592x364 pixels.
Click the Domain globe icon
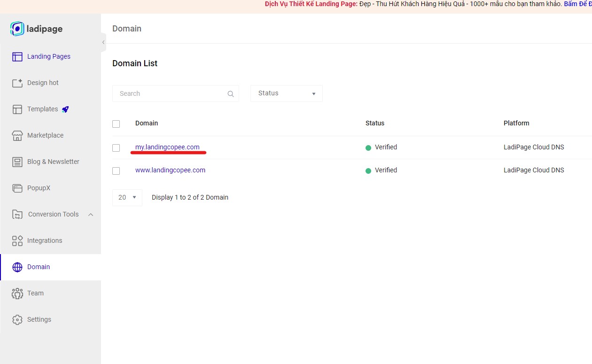[17, 267]
